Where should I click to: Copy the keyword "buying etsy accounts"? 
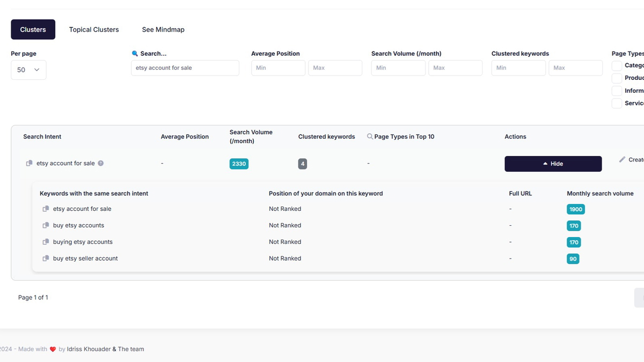click(46, 242)
